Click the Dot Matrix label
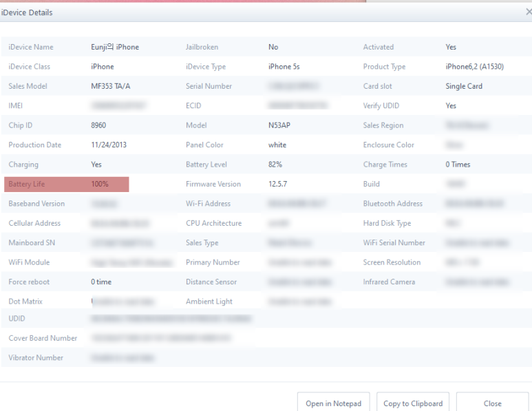532x411 pixels. [25, 302]
